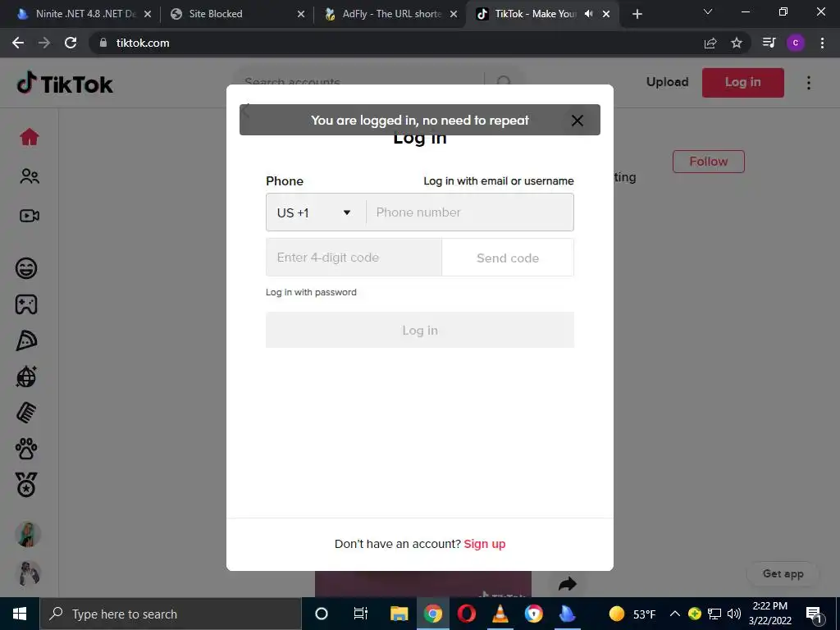Viewport: 840px width, 630px height.
Task: Click the red Log in header button
Action: coord(742,83)
